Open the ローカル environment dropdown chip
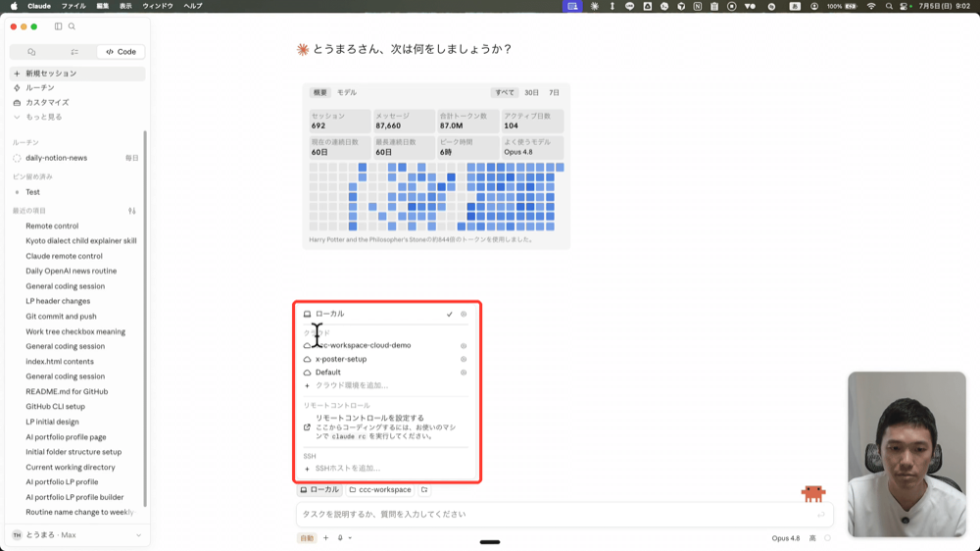 point(319,489)
